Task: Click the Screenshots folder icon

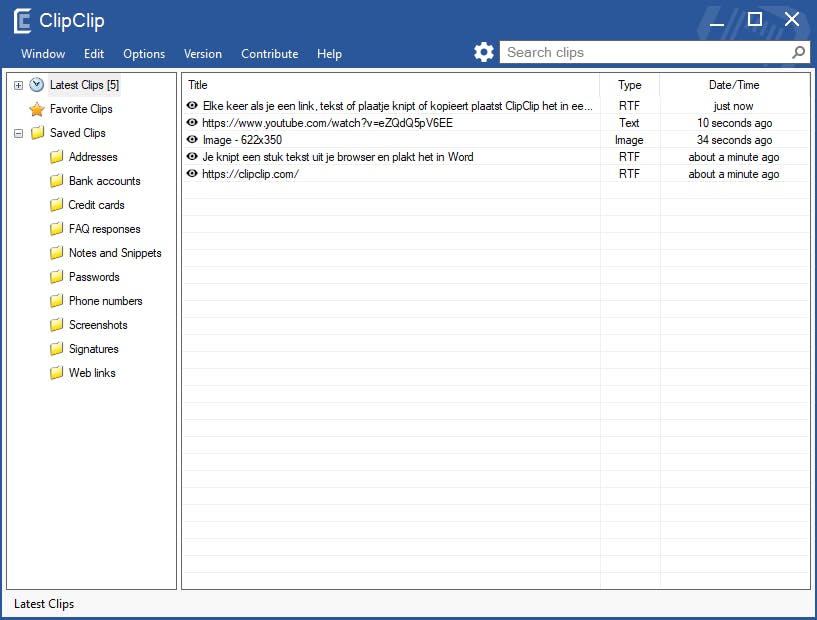Action: (56, 325)
